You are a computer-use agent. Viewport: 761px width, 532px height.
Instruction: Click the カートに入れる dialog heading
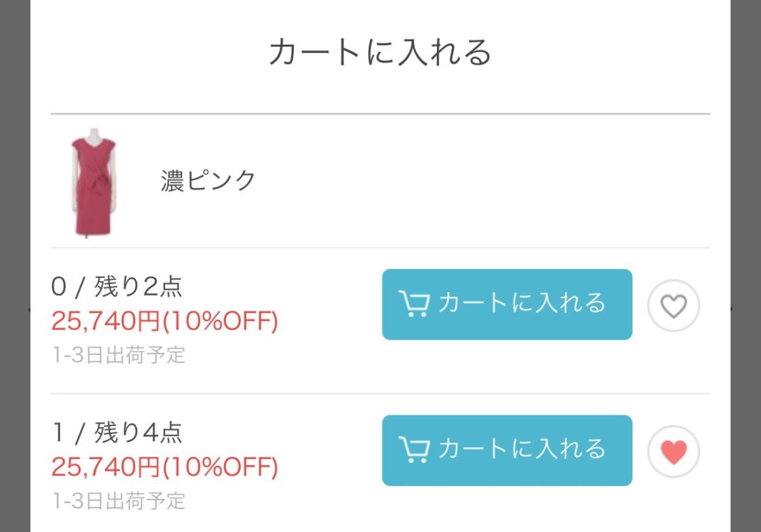380,52
